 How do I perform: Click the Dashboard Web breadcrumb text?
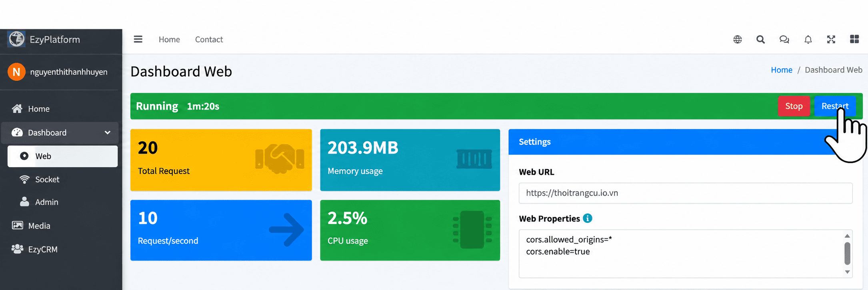click(834, 70)
